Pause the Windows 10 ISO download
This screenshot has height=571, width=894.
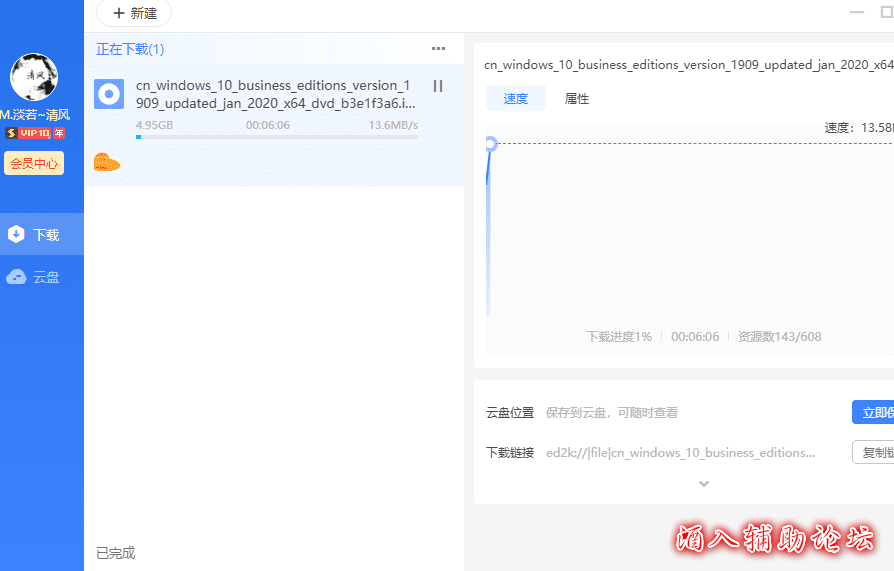437,87
